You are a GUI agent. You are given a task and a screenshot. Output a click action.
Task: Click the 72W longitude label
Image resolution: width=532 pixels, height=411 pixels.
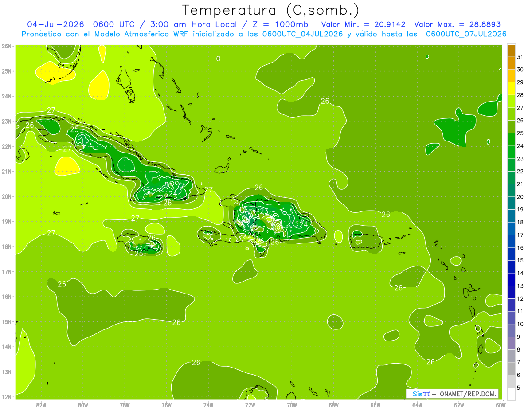click(x=250, y=405)
